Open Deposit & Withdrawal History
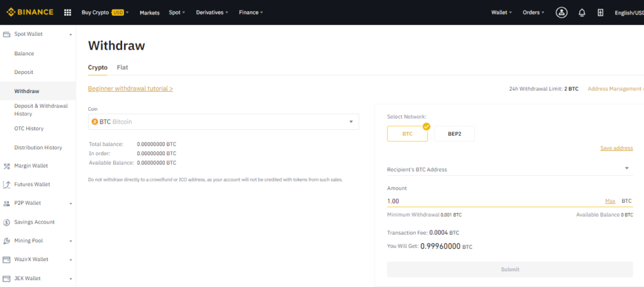Viewport: 644px width, 287px height. (41, 109)
